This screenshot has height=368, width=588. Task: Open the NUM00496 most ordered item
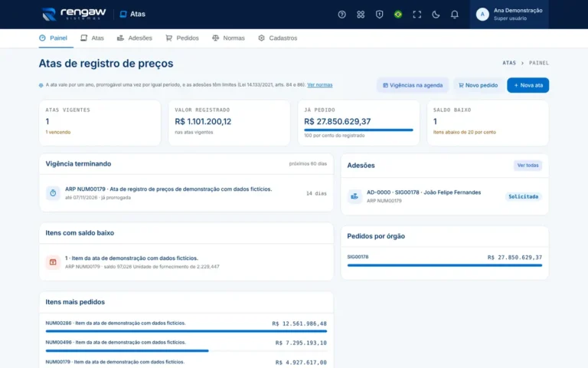pos(116,343)
